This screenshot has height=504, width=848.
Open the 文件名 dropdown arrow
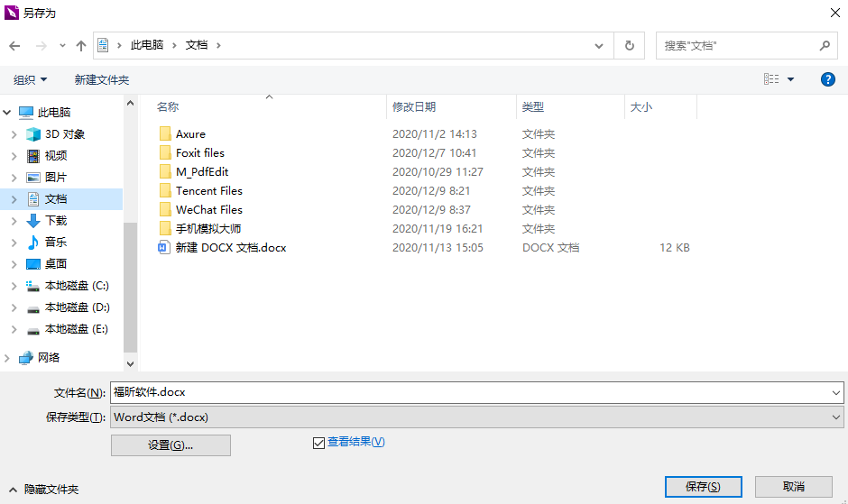click(x=836, y=392)
